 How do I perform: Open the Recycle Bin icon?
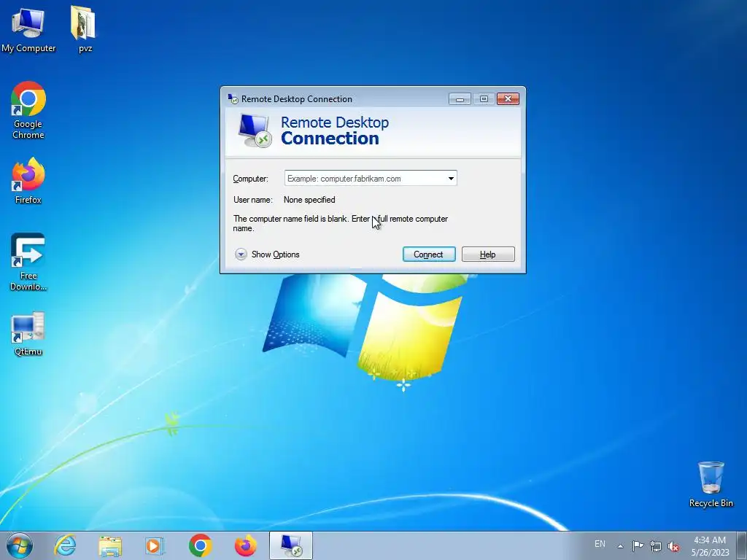pos(711,484)
